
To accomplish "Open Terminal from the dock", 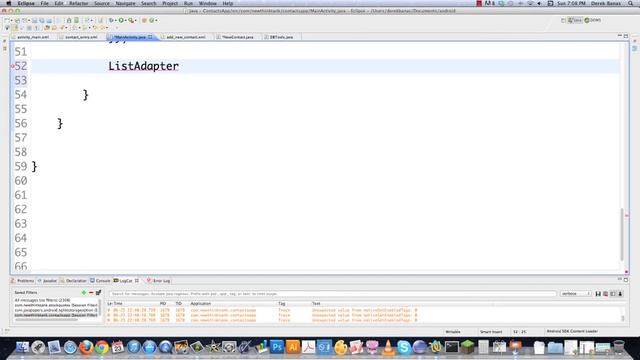I will coord(452,347).
